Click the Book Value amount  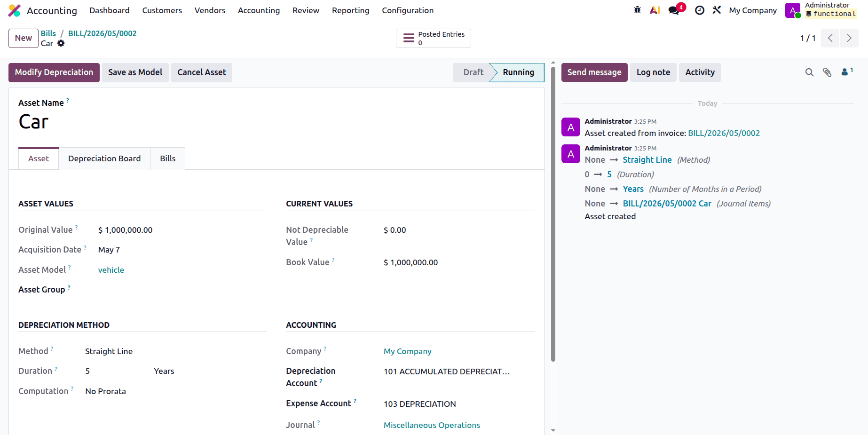(x=411, y=262)
